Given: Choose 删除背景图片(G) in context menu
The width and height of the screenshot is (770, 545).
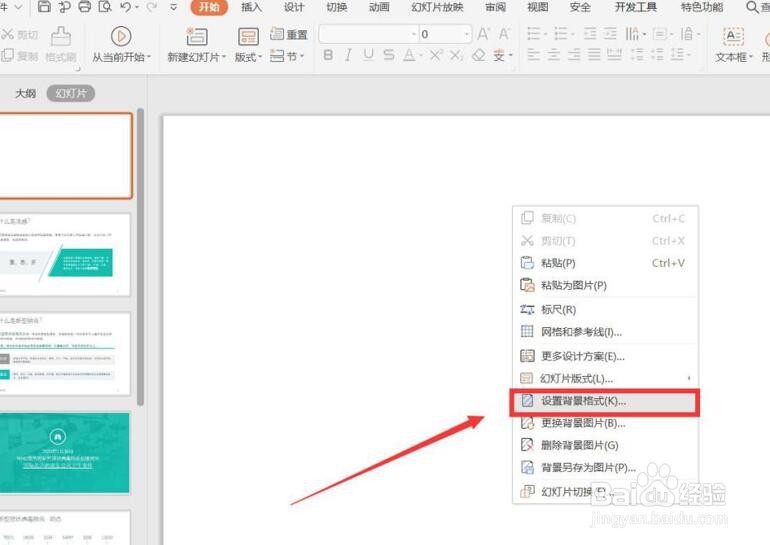Looking at the screenshot, I should (605, 445).
